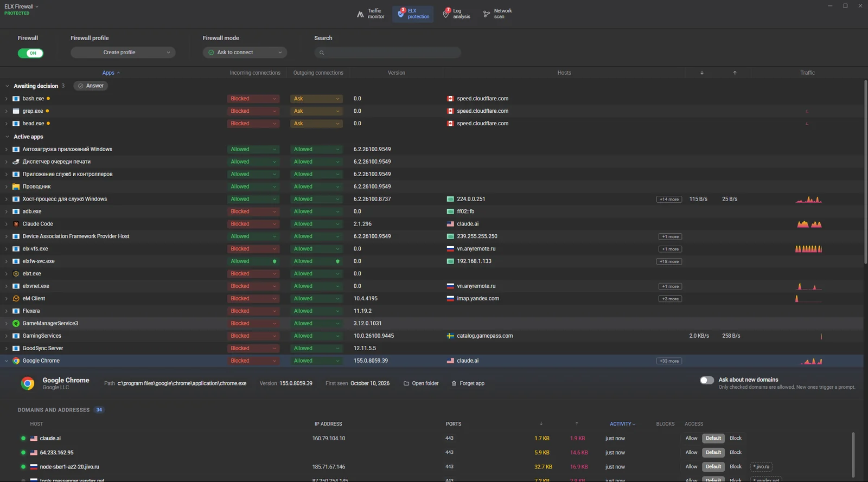The image size is (868, 482).
Task: Change grep.exe incoming Blocked dropdown
Action: coord(253,111)
